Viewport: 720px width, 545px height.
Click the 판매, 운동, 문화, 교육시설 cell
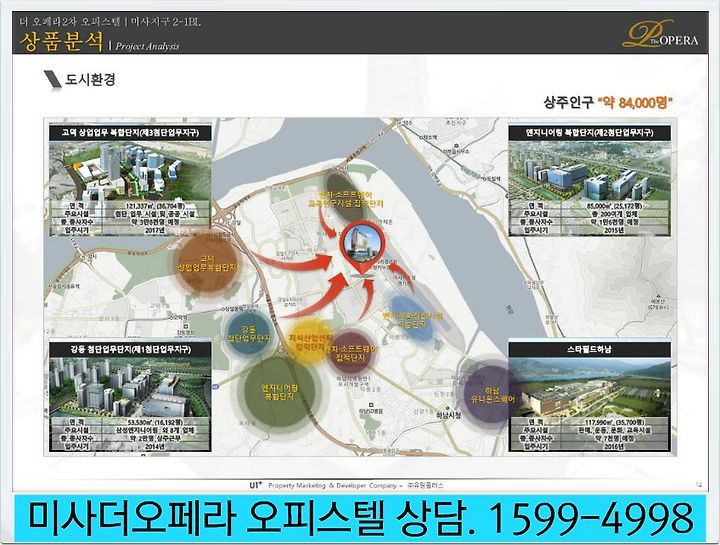(x=613, y=430)
